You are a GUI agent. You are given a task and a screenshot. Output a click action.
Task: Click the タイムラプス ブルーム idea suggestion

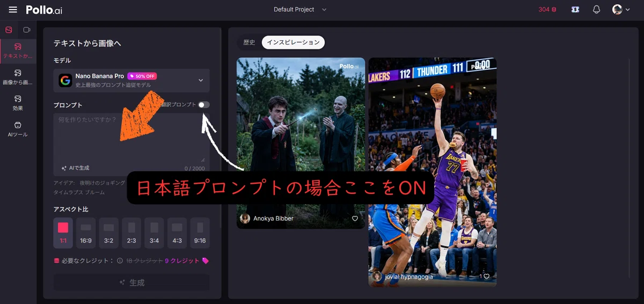point(79,192)
